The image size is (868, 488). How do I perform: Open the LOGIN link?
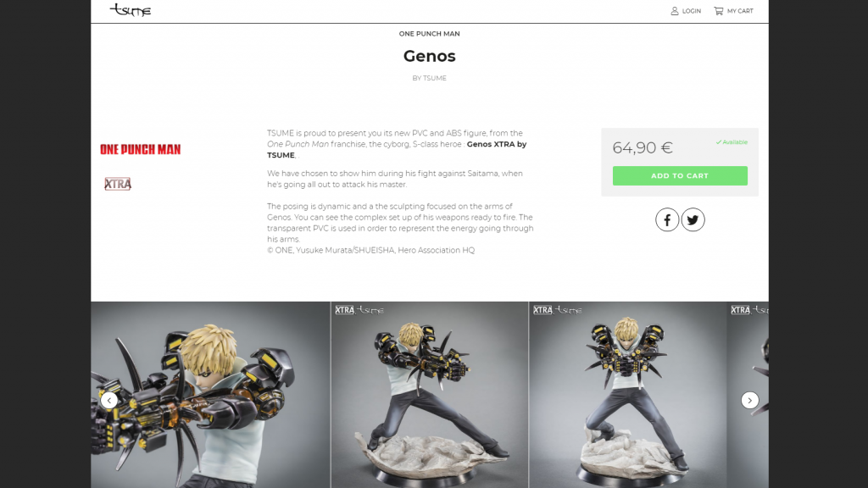point(692,11)
